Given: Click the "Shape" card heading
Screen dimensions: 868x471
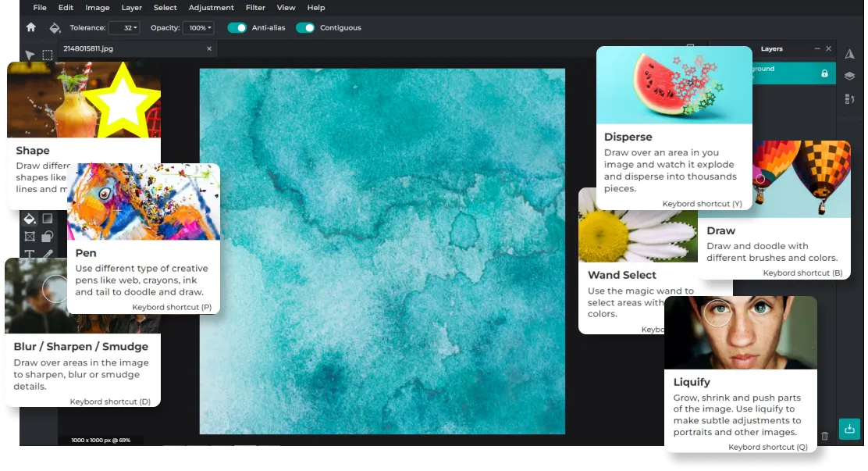Looking at the screenshot, I should pyautogui.click(x=33, y=151).
